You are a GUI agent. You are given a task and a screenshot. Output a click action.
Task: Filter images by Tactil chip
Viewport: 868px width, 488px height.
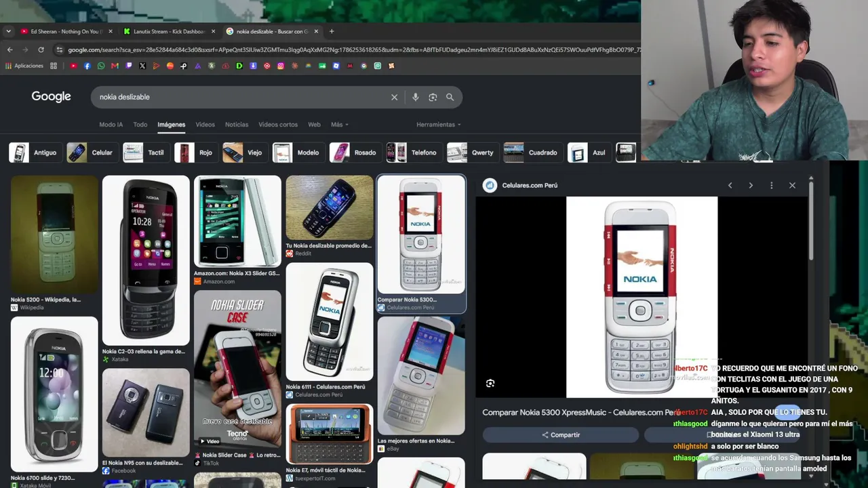[x=145, y=152]
